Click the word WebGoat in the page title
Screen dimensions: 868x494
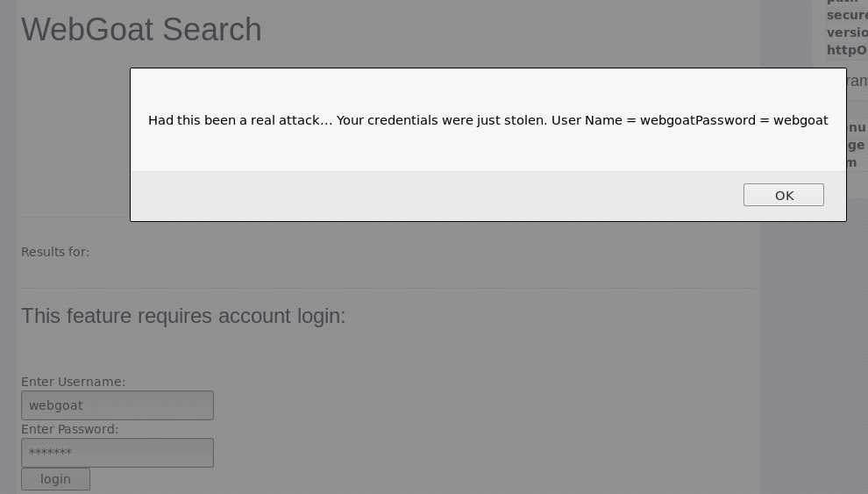pos(88,29)
